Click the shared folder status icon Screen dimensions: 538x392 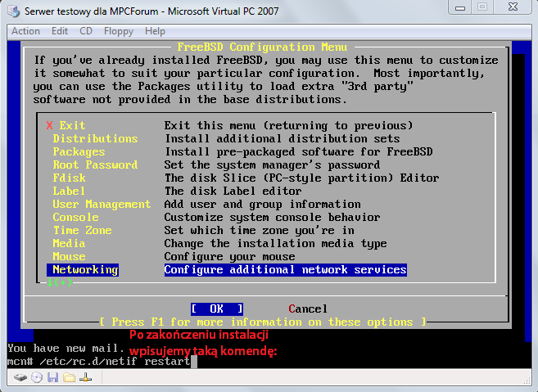70,378
